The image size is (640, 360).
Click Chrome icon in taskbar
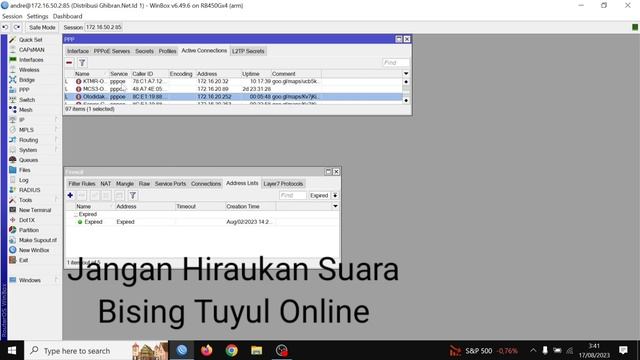[x=231, y=351]
